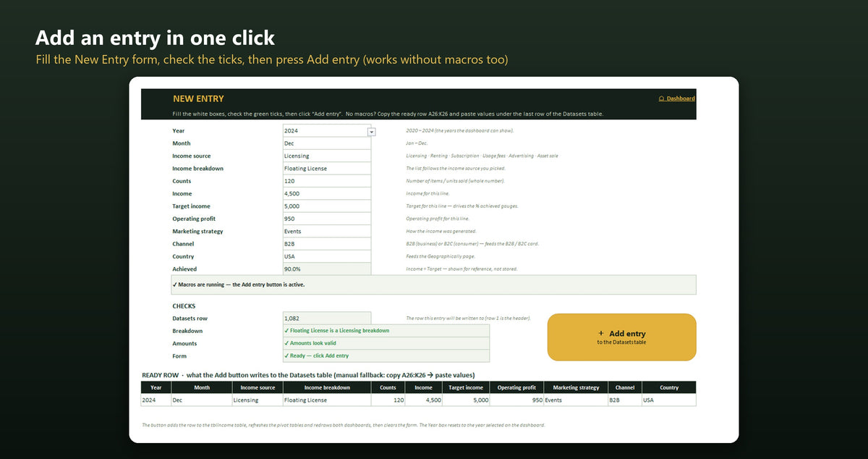Select the 'Form' label under CHECKS
868x459 pixels.
179,356
